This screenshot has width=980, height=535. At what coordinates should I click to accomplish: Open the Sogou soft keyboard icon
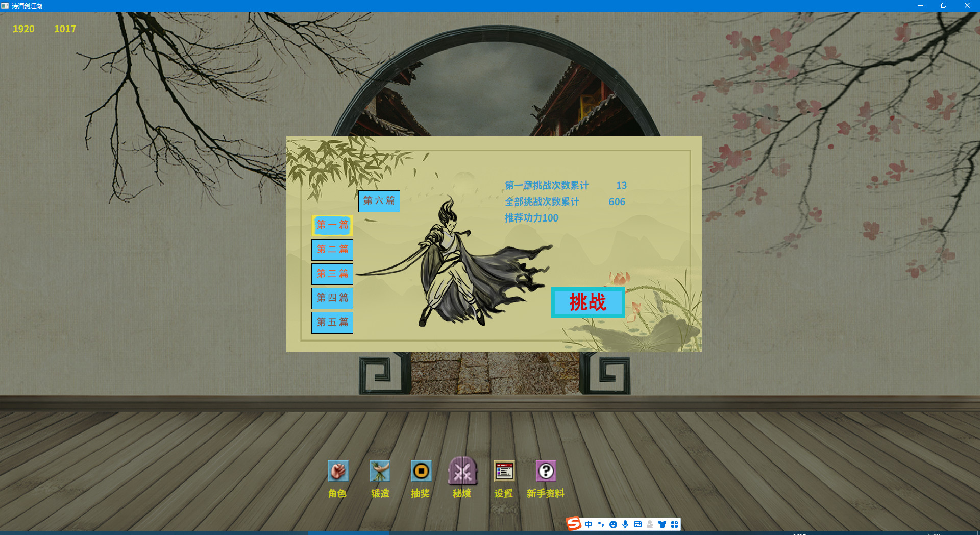coord(638,524)
